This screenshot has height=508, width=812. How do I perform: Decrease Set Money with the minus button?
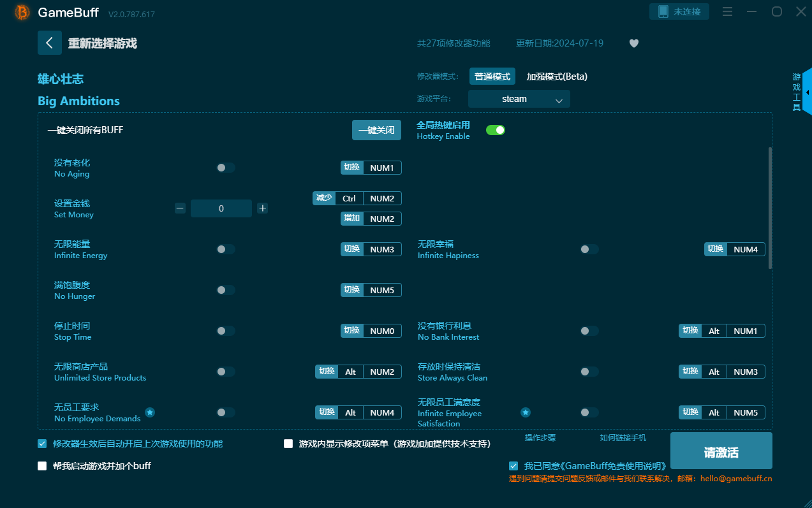coord(180,208)
